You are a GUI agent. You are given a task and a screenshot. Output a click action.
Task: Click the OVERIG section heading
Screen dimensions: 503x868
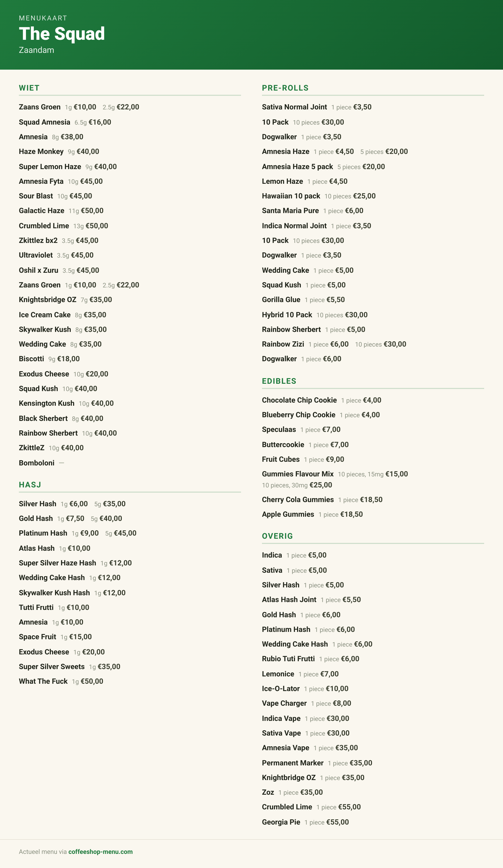(x=277, y=536)
